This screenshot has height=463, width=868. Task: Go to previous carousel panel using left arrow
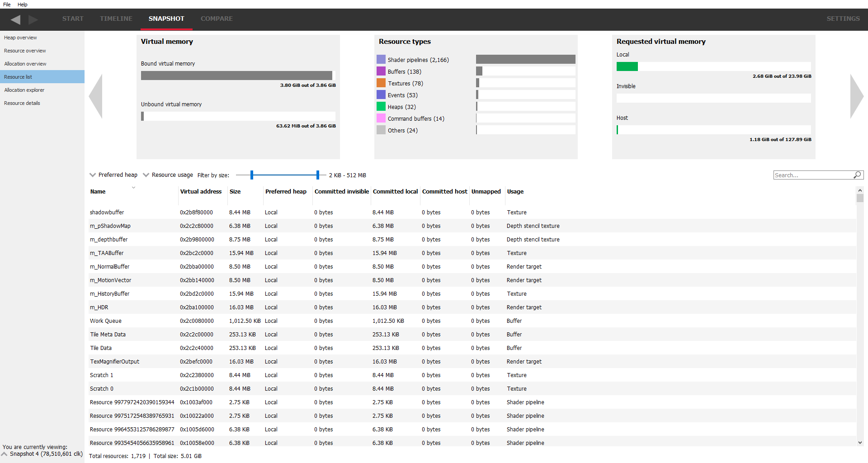click(96, 96)
